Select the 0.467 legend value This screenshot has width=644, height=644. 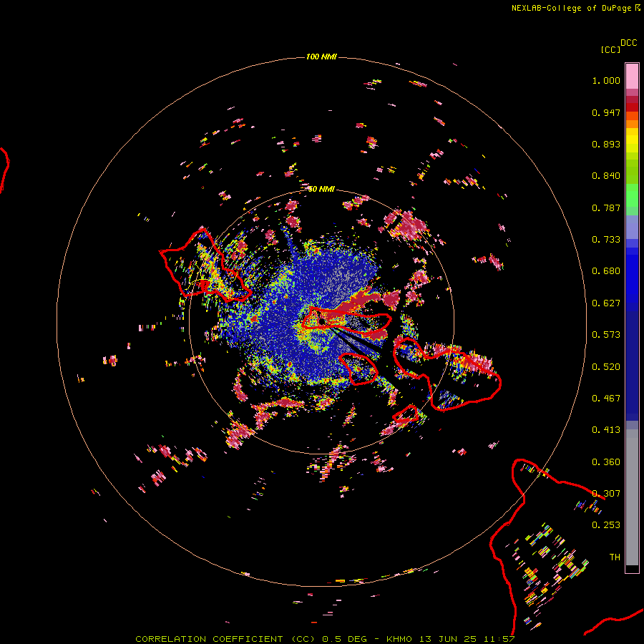tap(606, 399)
